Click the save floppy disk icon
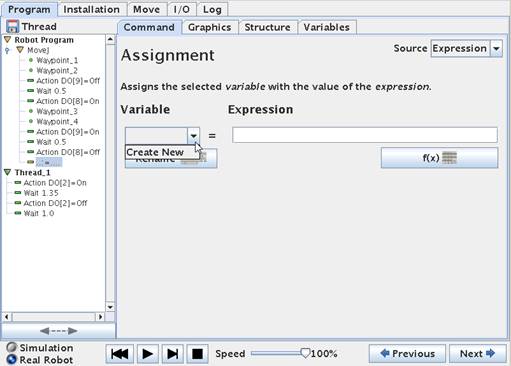 click(12, 26)
